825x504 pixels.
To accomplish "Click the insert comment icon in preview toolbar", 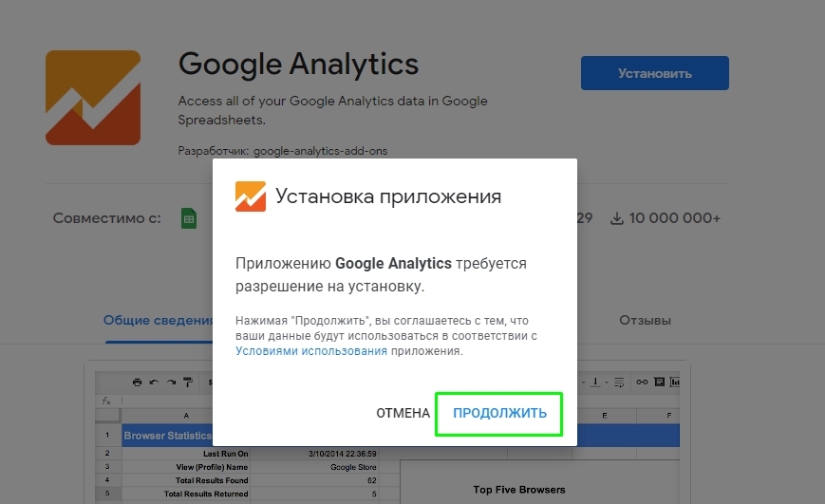I will [659, 382].
